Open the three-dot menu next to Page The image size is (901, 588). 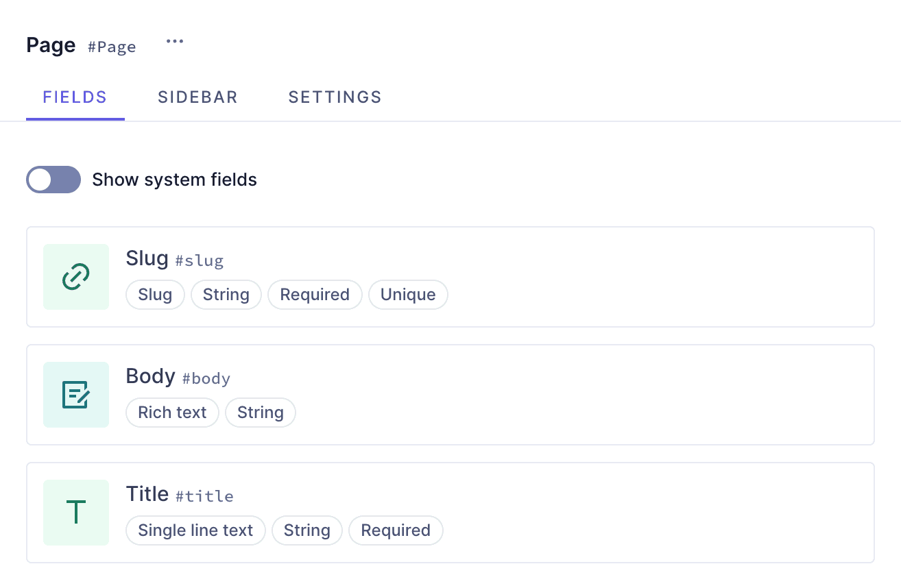(x=175, y=42)
